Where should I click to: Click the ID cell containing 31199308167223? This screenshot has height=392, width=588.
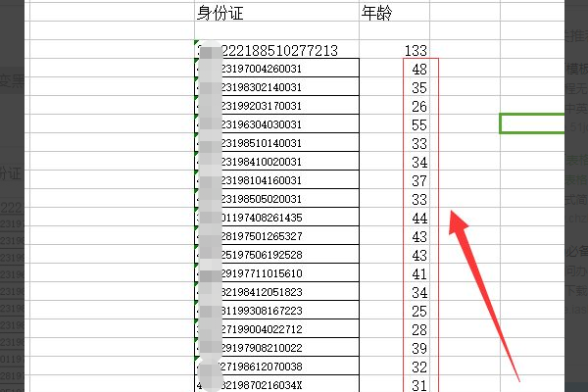276,310
